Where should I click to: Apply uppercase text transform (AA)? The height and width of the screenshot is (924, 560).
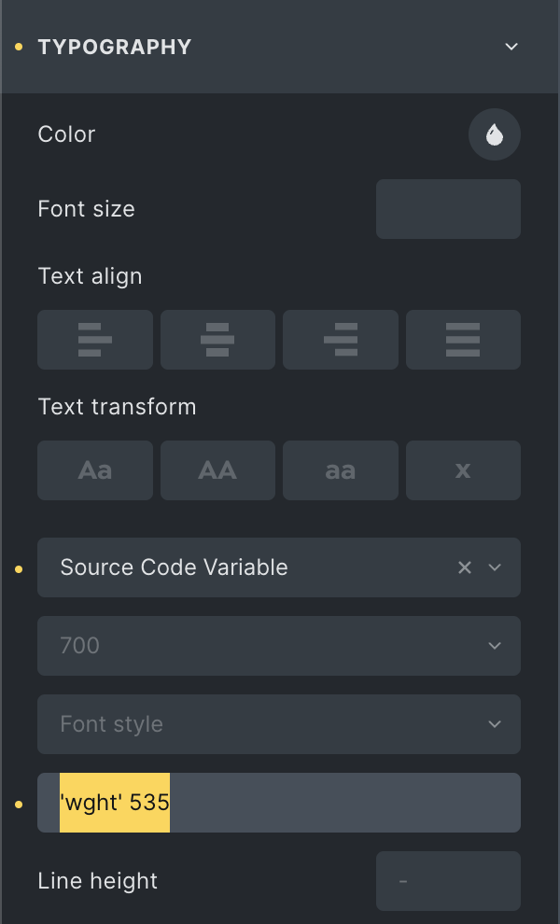coord(217,470)
